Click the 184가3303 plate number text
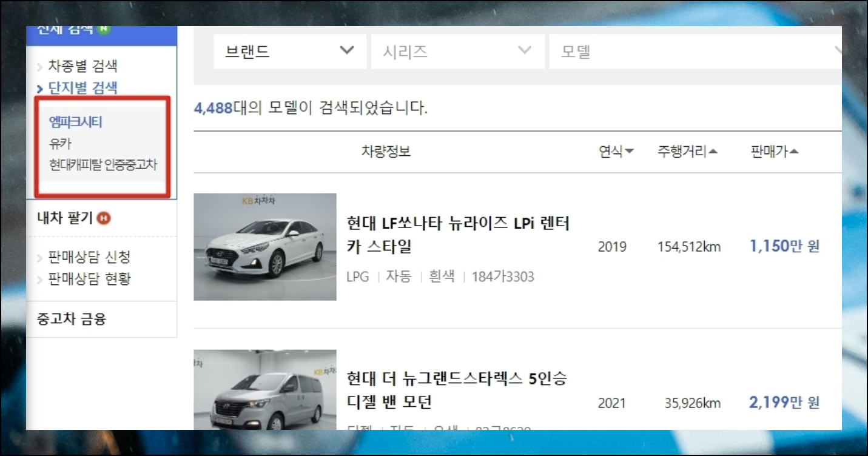This screenshot has width=868, height=456. point(503,277)
